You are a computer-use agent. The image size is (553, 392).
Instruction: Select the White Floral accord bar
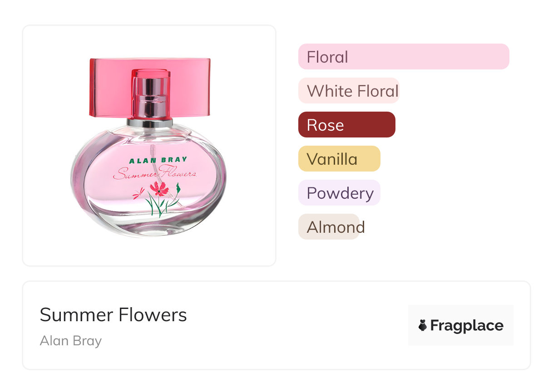[x=349, y=91]
